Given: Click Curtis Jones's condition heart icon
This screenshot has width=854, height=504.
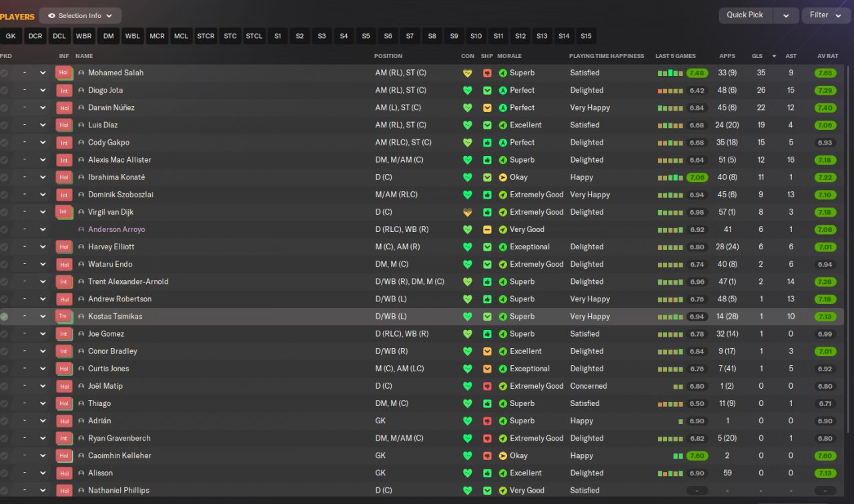Looking at the screenshot, I should click(467, 369).
